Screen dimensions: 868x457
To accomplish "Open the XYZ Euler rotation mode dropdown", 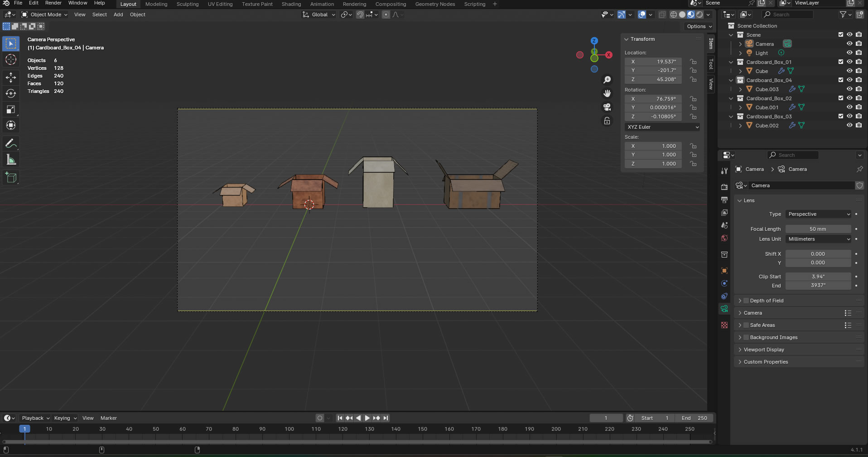I will (663, 127).
